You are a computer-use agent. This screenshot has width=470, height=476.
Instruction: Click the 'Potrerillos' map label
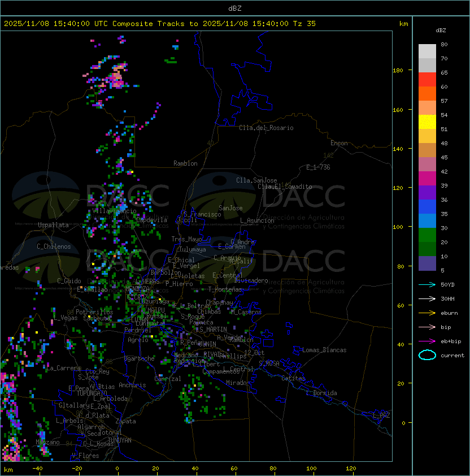point(94,312)
